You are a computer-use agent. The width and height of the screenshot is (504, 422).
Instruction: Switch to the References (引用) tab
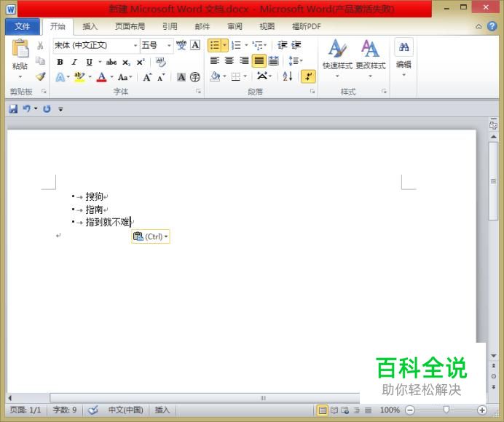[x=170, y=26]
